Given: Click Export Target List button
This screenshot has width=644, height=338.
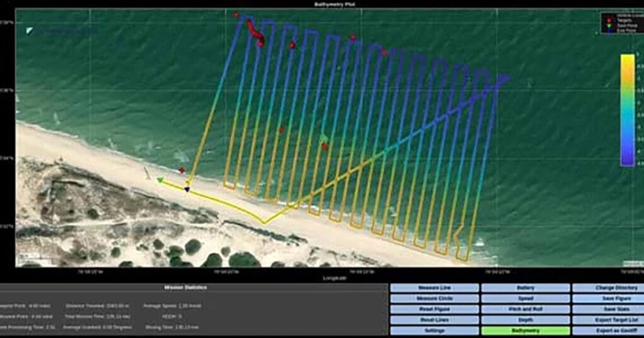Looking at the screenshot, I should click(x=608, y=320).
